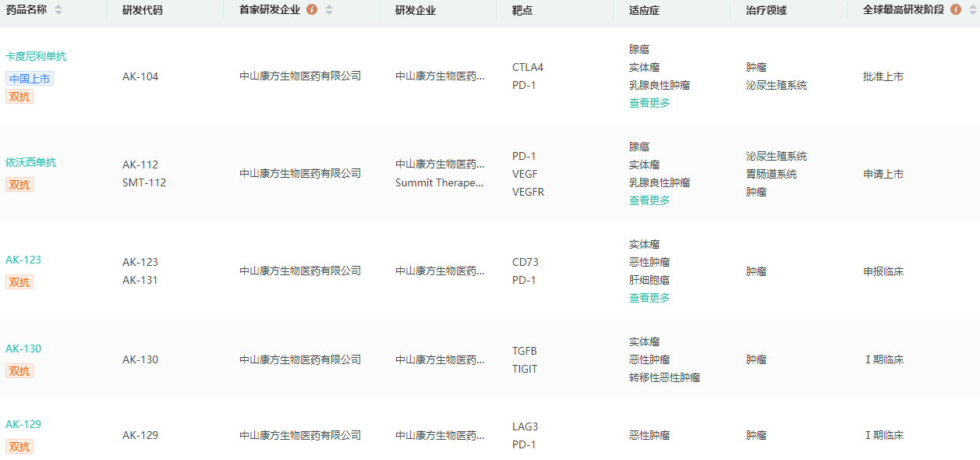980x460 pixels.
Task: Click Ⅰ期临床 in AK-130 row
Action: 883,359
